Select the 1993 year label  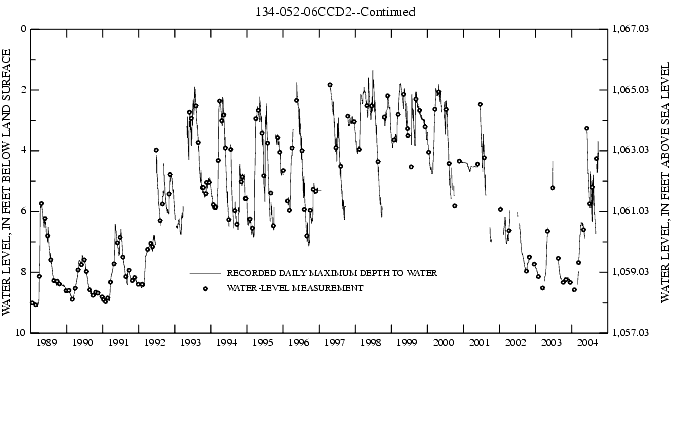point(191,342)
